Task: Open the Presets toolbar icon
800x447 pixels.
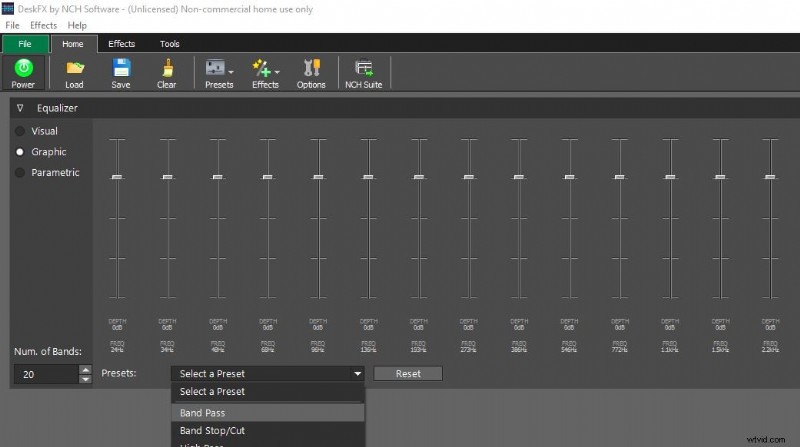Action: [215, 68]
